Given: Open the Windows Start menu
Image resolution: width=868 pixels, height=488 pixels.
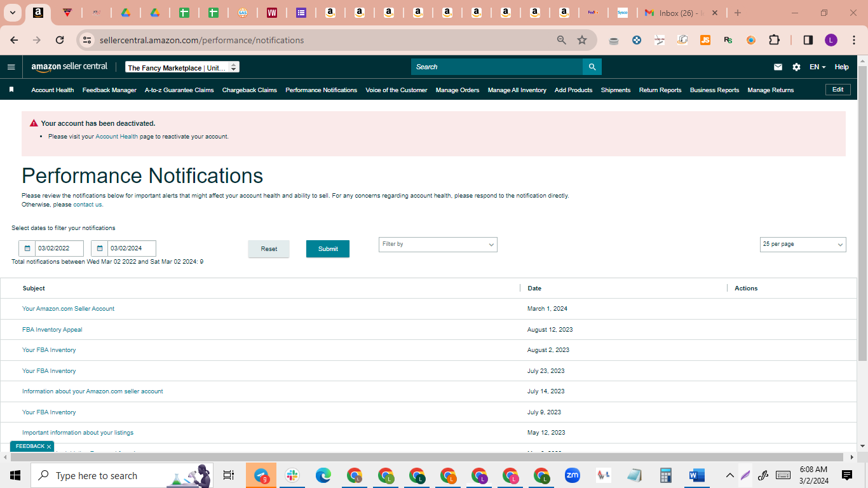Looking at the screenshot, I should tap(15, 475).
